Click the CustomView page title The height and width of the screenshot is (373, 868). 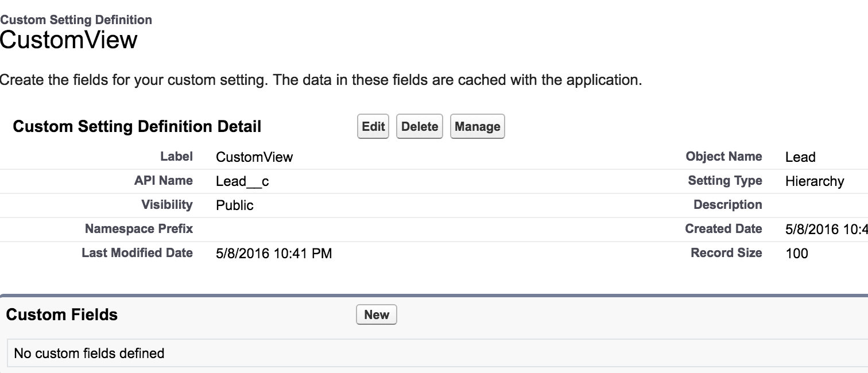(x=69, y=41)
